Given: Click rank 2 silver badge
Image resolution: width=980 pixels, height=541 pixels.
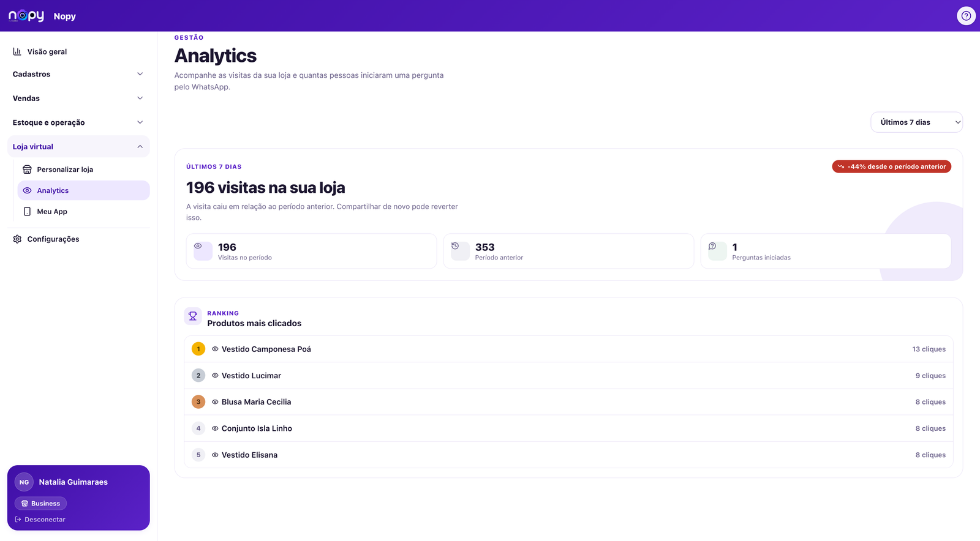Looking at the screenshot, I should (198, 376).
